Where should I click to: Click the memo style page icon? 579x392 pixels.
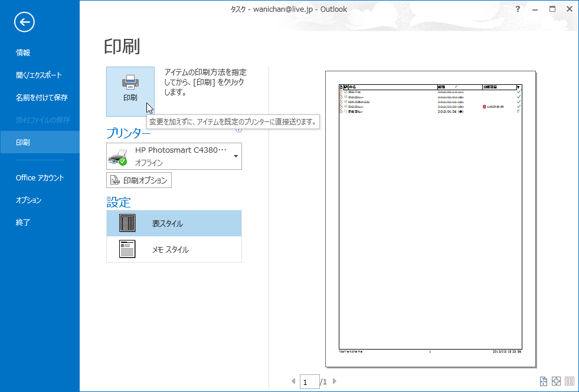coord(127,249)
